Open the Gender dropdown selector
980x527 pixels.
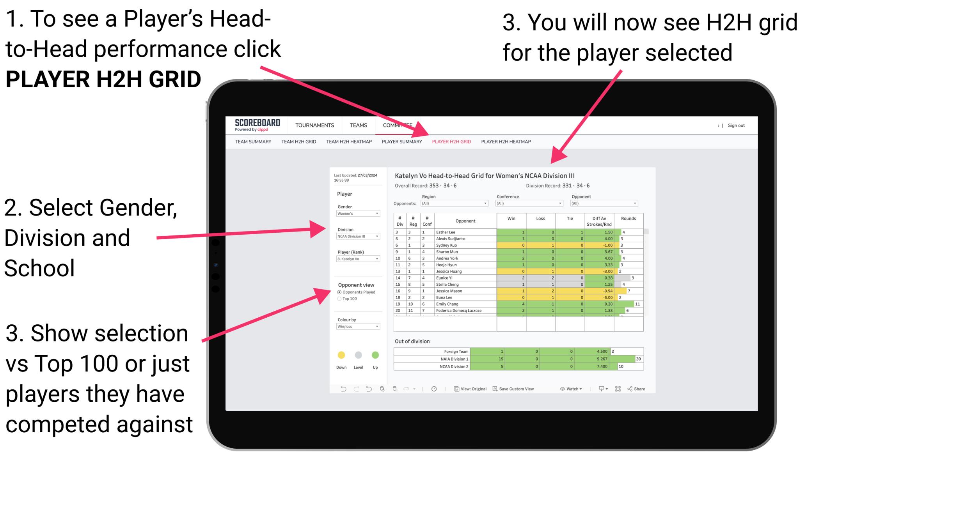pos(357,214)
